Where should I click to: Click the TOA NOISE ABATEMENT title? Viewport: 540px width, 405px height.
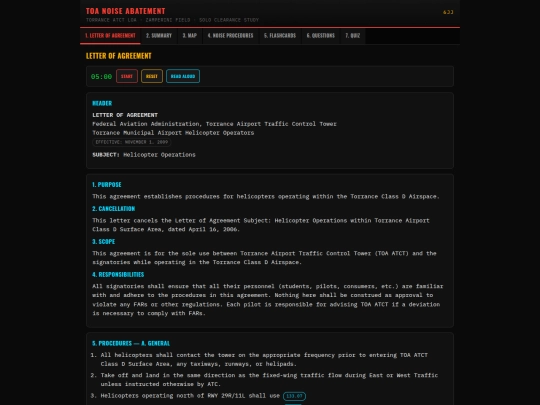pos(125,11)
